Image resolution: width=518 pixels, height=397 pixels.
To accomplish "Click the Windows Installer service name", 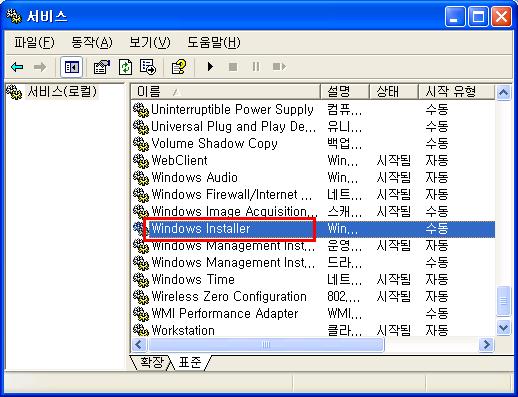I will [201, 229].
